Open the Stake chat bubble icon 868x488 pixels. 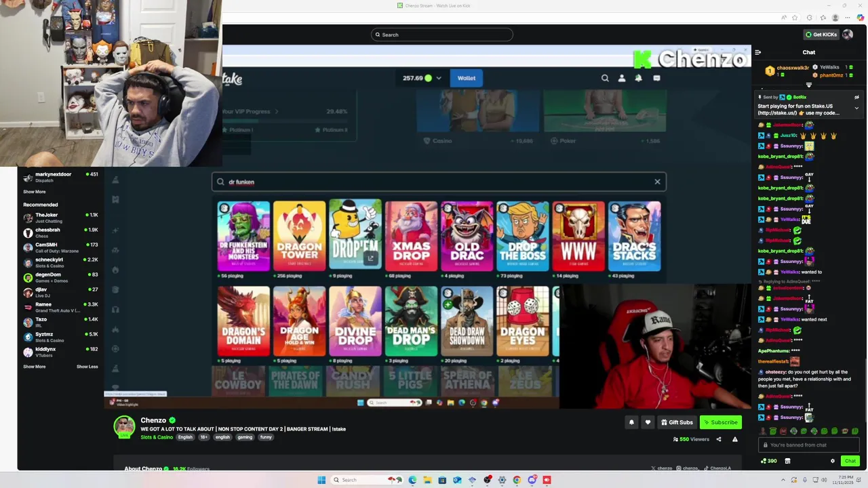656,78
